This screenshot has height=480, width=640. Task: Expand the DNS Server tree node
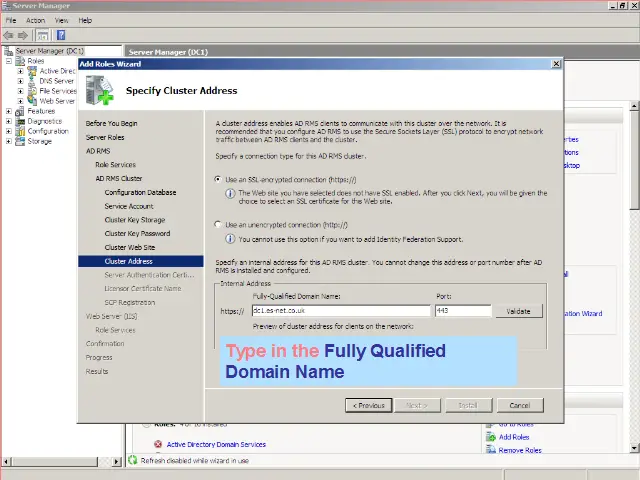[x=20, y=81]
